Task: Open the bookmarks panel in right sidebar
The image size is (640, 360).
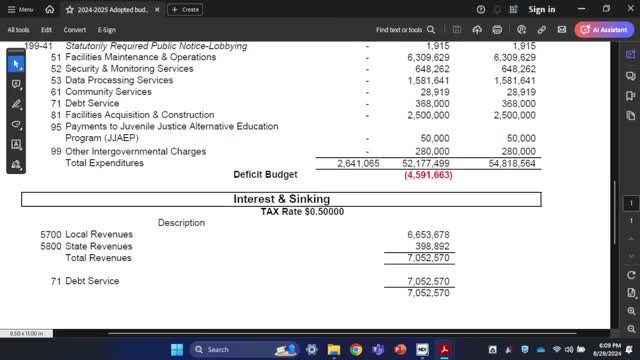Action: tap(631, 96)
